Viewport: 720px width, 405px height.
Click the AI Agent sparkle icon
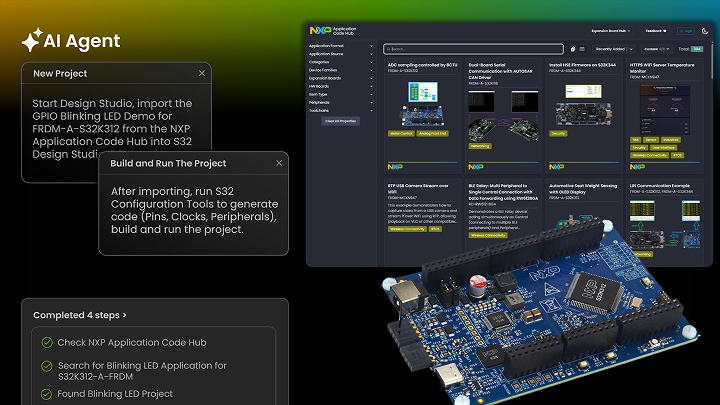[x=32, y=40]
